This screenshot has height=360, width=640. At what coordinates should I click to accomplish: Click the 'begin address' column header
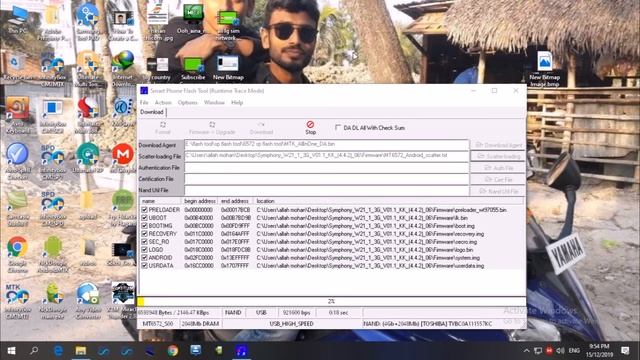click(200, 201)
